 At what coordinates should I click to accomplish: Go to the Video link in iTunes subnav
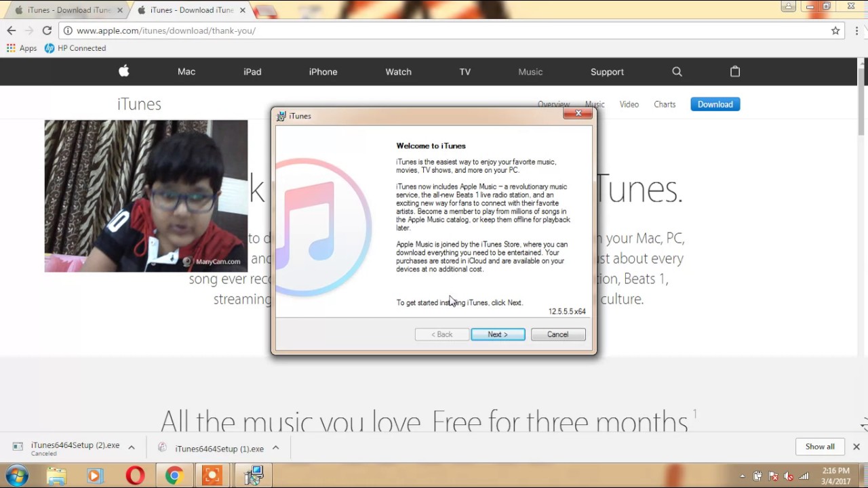point(629,104)
